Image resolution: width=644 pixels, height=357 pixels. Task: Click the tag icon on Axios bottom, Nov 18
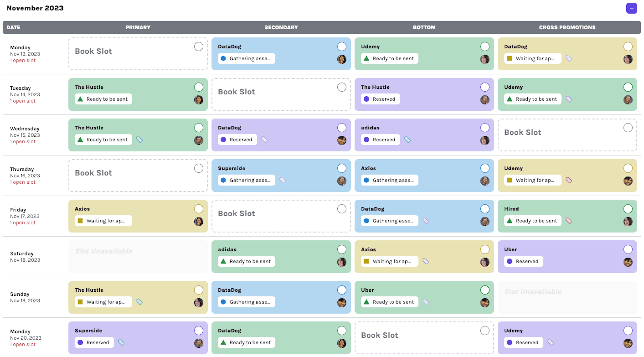coord(425,261)
